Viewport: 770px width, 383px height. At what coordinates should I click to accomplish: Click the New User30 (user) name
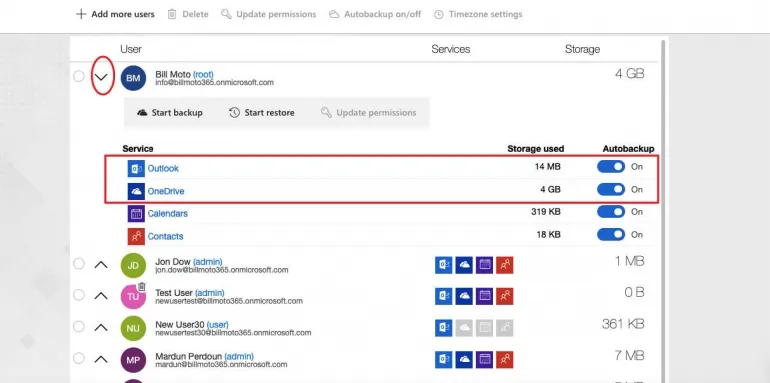(x=192, y=325)
